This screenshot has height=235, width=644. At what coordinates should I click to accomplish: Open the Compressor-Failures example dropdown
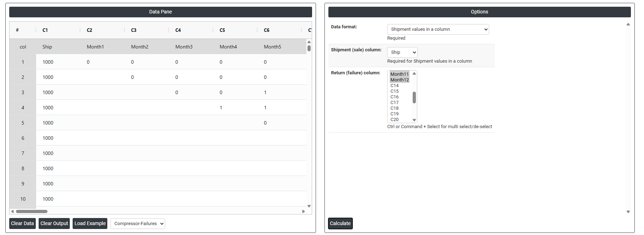click(137, 224)
